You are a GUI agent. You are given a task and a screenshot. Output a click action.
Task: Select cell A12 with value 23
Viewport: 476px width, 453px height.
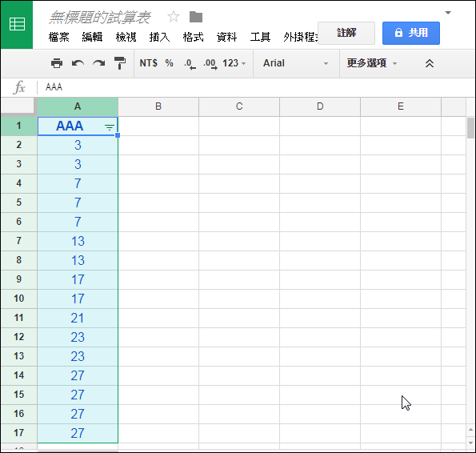(x=78, y=337)
